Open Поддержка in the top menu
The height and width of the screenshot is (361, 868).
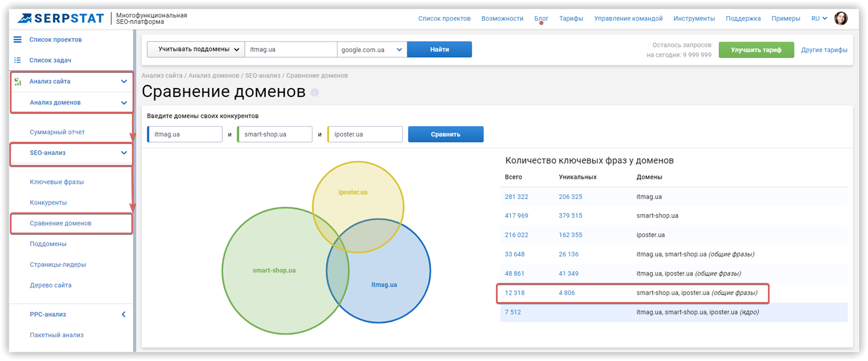(x=744, y=19)
